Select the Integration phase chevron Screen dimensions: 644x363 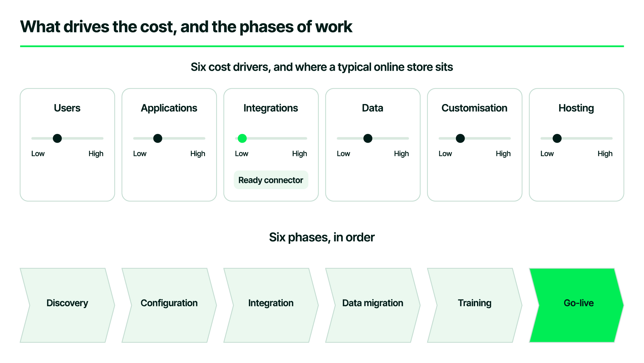[271, 305]
